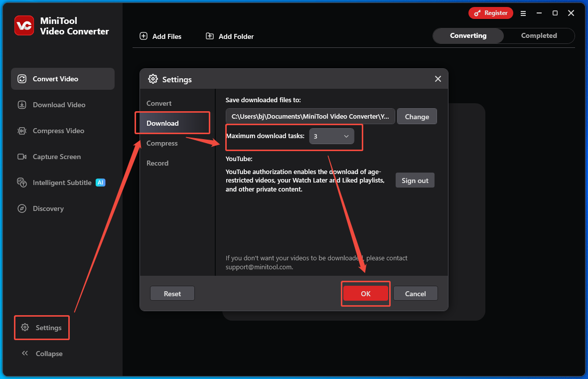This screenshot has width=588, height=379.
Task: Open the hamburger menu icon
Action: pyautogui.click(x=523, y=13)
